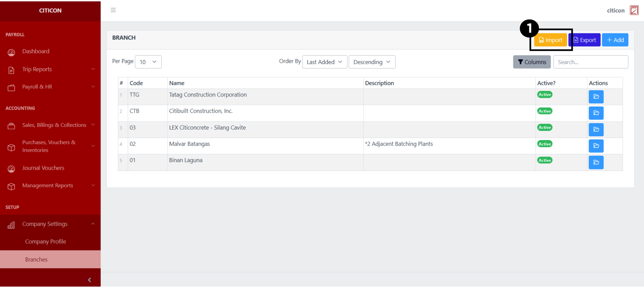
Task: Open Journal Vouchers from sidebar
Action: tap(43, 168)
